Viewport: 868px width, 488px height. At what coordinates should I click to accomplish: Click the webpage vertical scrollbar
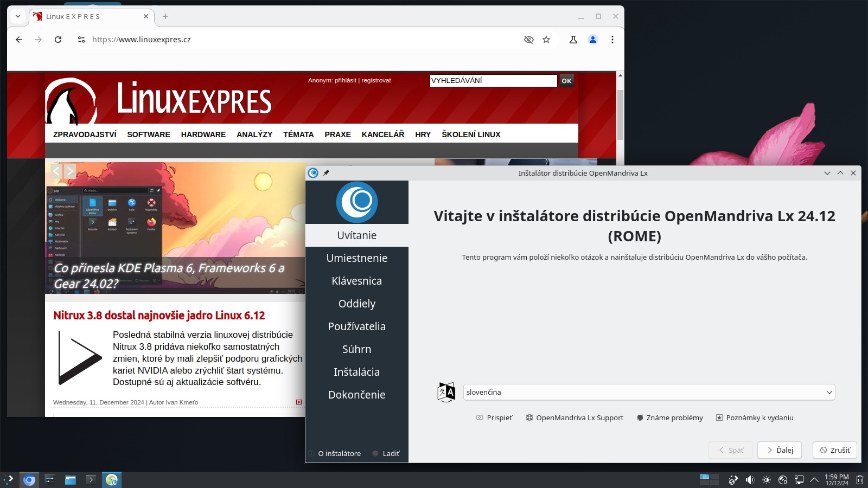(620, 115)
